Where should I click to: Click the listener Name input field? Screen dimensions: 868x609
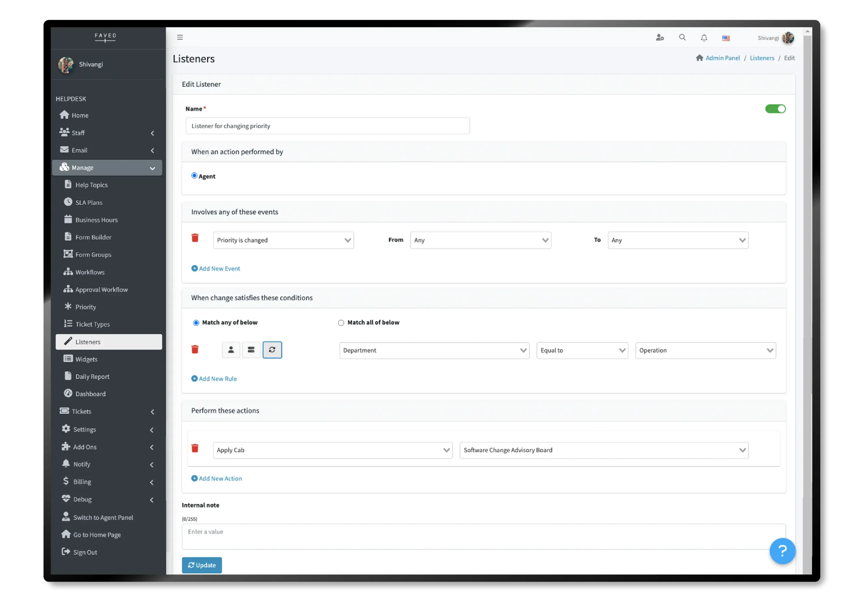[328, 126]
